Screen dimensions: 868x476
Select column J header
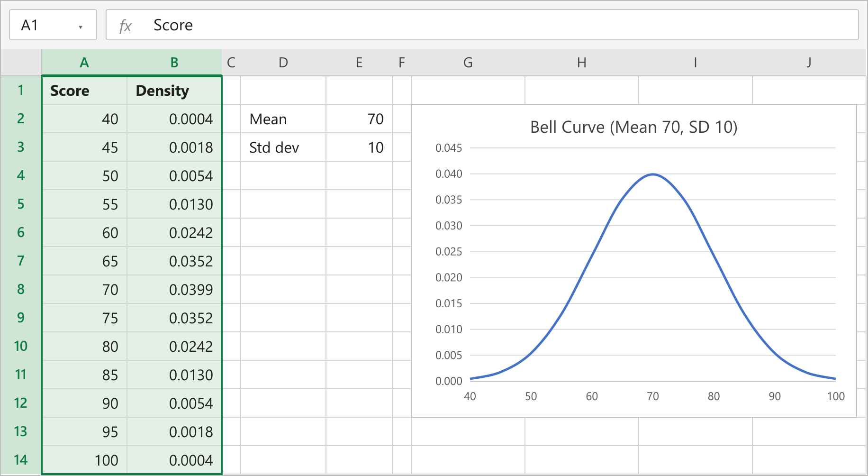click(809, 63)
